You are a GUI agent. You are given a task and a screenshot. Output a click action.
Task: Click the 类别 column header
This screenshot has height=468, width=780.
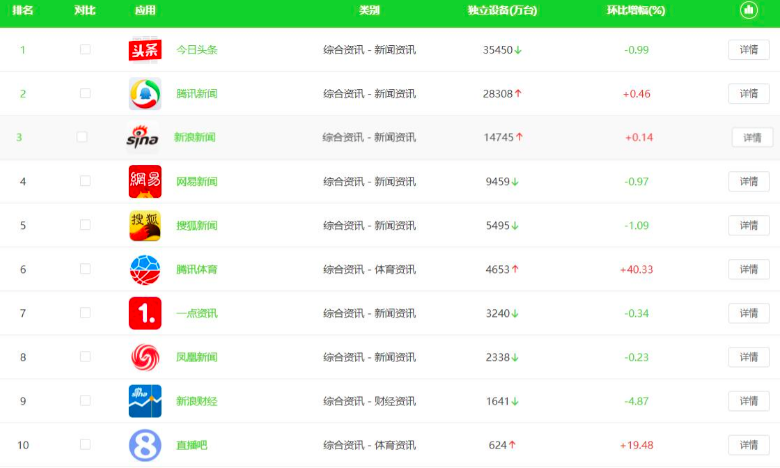370,10
